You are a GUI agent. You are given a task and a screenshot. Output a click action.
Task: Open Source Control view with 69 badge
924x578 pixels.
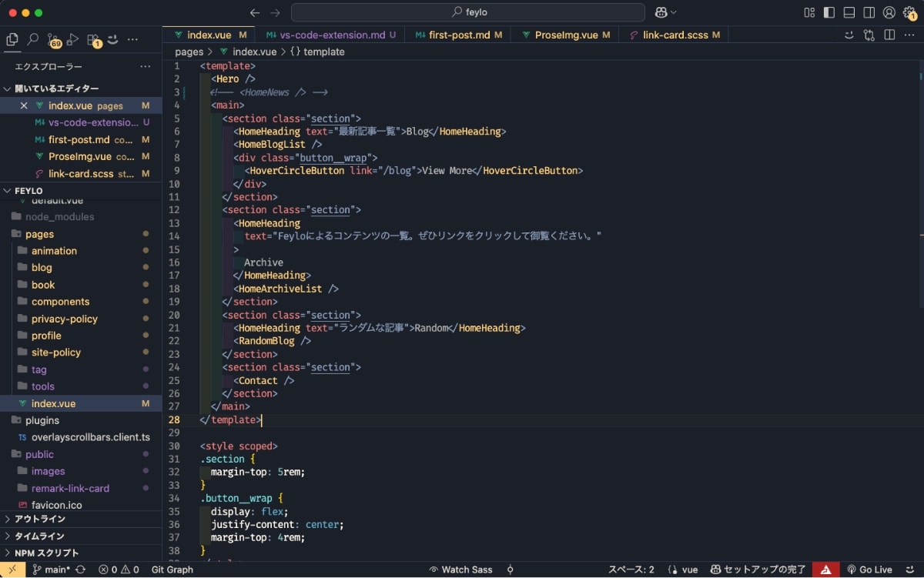[x=54, y=39]
